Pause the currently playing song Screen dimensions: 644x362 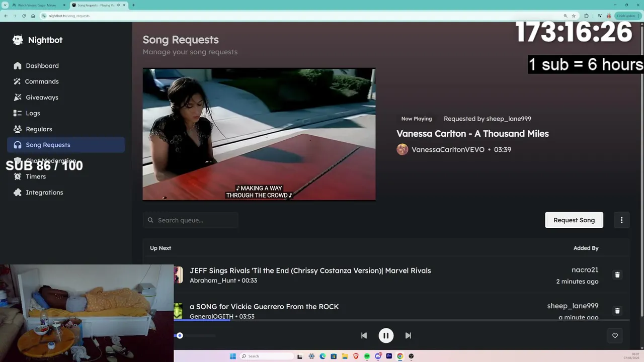click(386, 335)
